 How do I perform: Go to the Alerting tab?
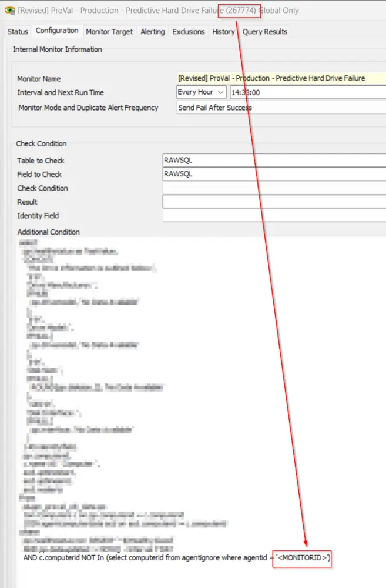click(153, 32)
